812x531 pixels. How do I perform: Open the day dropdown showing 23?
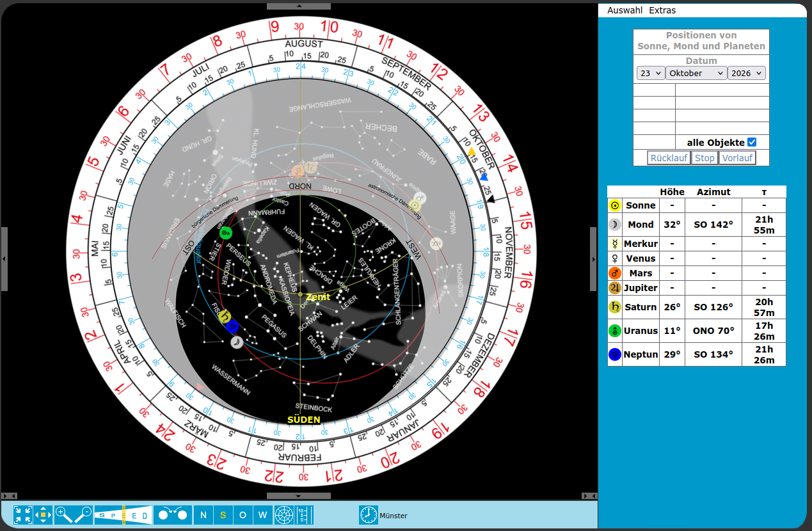pos(650,73)
